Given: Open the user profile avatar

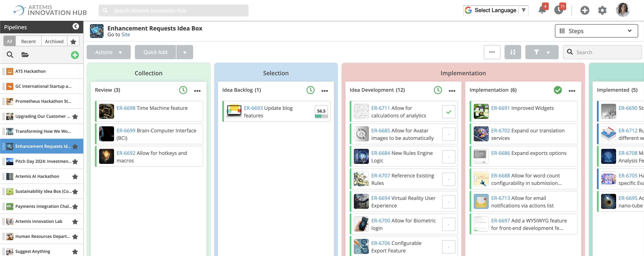Looking at the screenshot, I should (623, 10).
